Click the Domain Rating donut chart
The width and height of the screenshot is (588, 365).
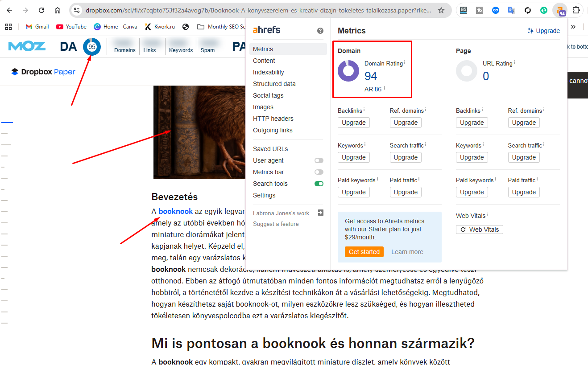(348, 70)
